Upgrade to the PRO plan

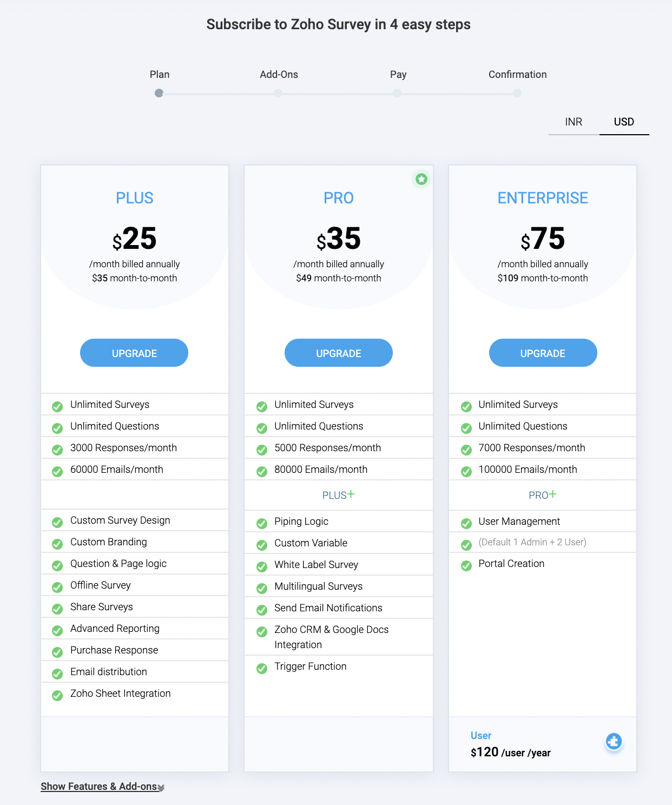pos(339,353)
